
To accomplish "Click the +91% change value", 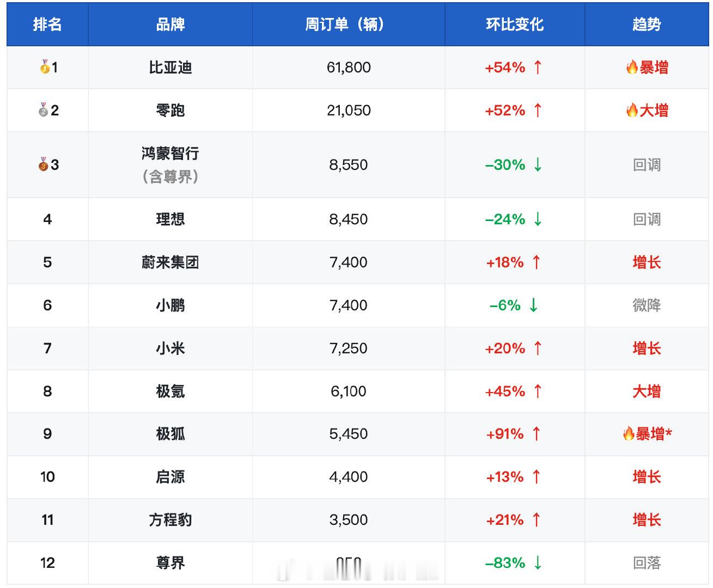I will tap(504, 433).
